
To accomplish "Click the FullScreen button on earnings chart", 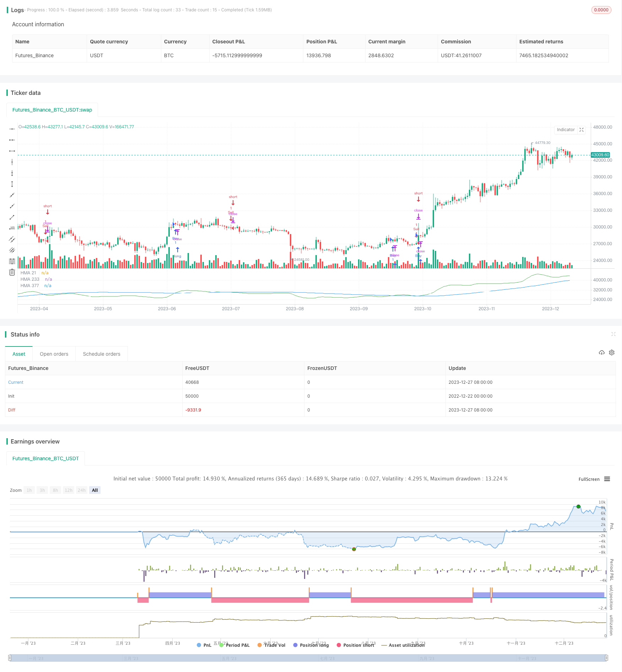I will [x=589, y=479].
